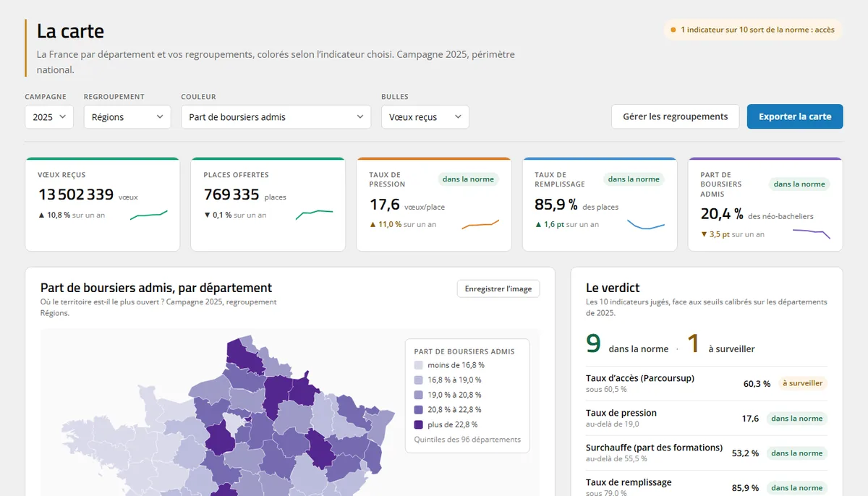Click the '9 dans la norme' summary count

[627, 344]
